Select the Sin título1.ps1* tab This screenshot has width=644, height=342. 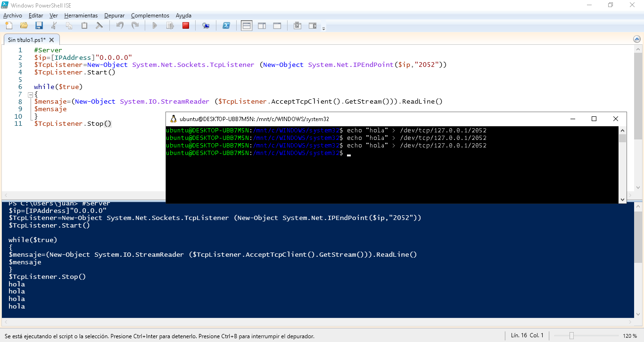click(x=27, y=40)
